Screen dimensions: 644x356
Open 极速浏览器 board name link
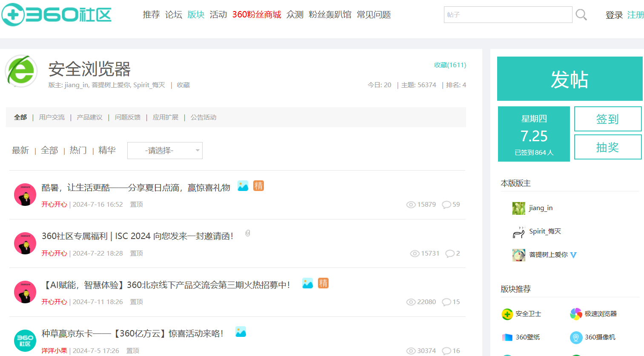[601, 314]
